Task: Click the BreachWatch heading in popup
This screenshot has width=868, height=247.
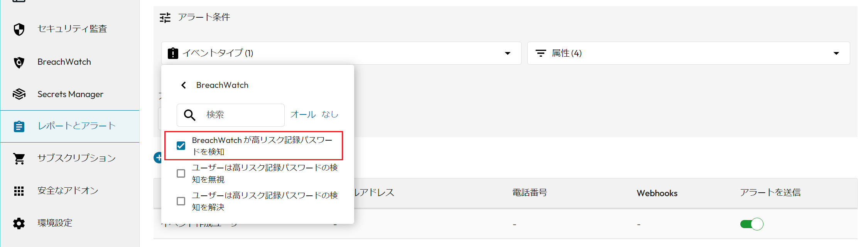Action: coord(222,85)
